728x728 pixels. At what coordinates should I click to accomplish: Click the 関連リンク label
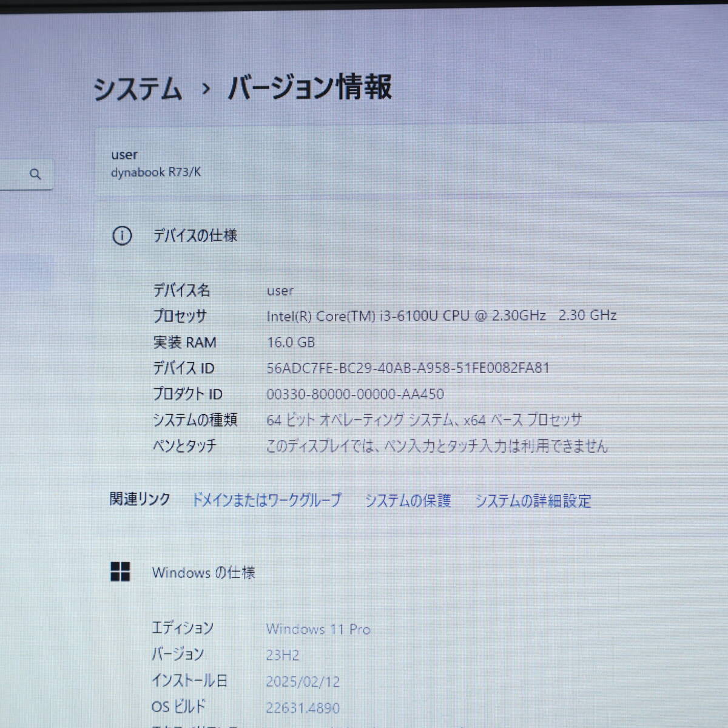coord(140,499)
